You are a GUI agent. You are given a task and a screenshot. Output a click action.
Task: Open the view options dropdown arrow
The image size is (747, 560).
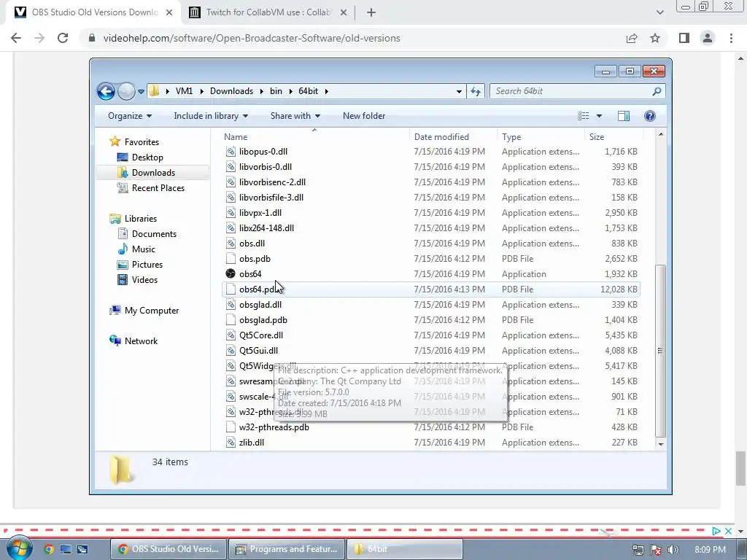(x=600, y=116)
